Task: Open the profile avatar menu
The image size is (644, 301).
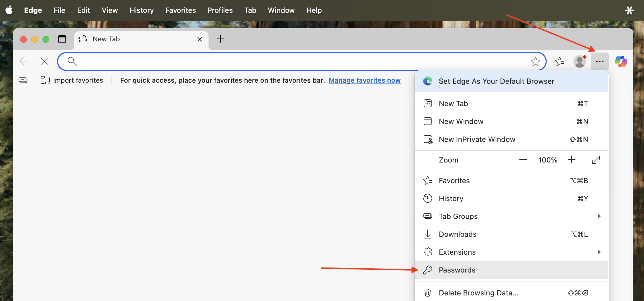Action: 580,61
